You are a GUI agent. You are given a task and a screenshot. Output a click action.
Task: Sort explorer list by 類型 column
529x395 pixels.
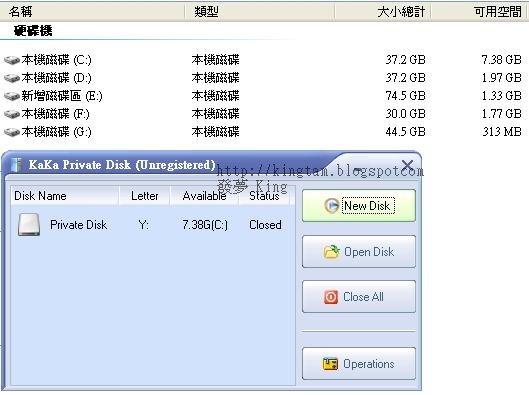[259, 12]
